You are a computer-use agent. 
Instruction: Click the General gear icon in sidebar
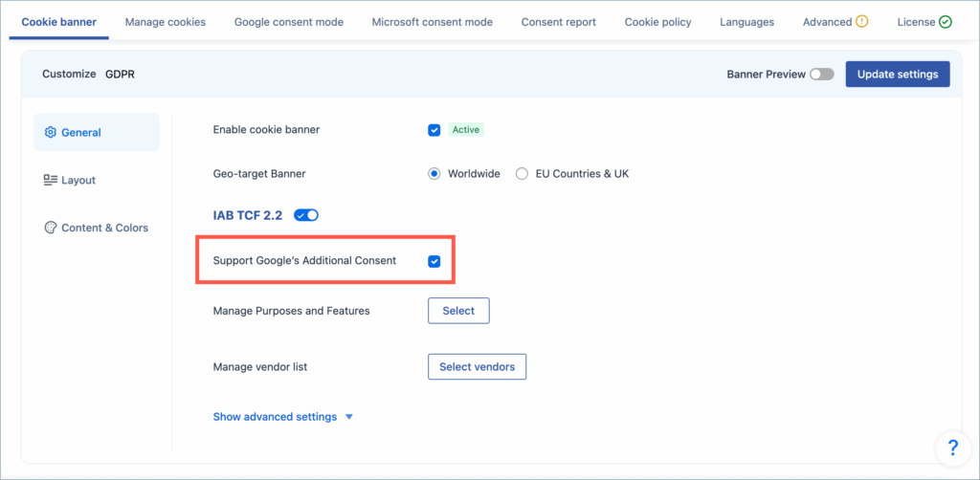[51, 133]
